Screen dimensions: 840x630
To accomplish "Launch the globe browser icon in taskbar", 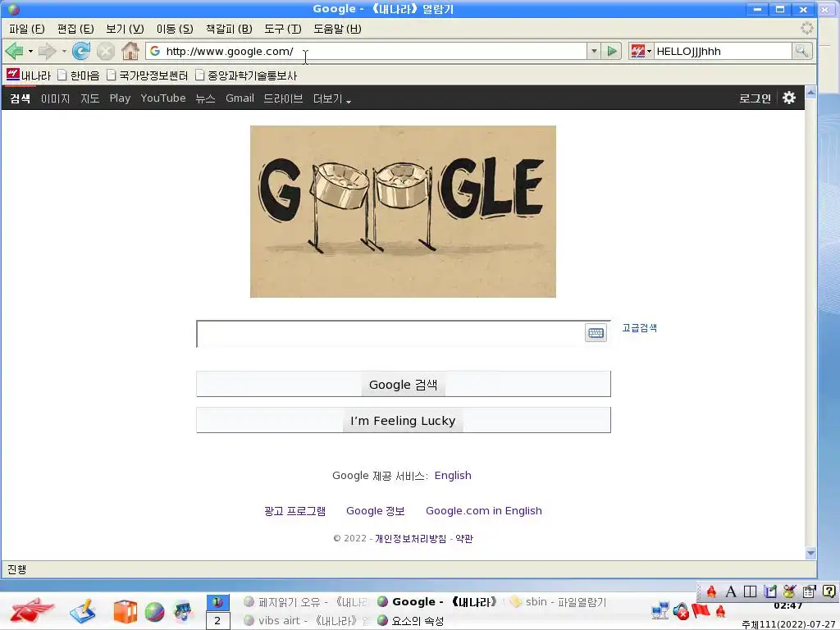I will click(154, 612).
